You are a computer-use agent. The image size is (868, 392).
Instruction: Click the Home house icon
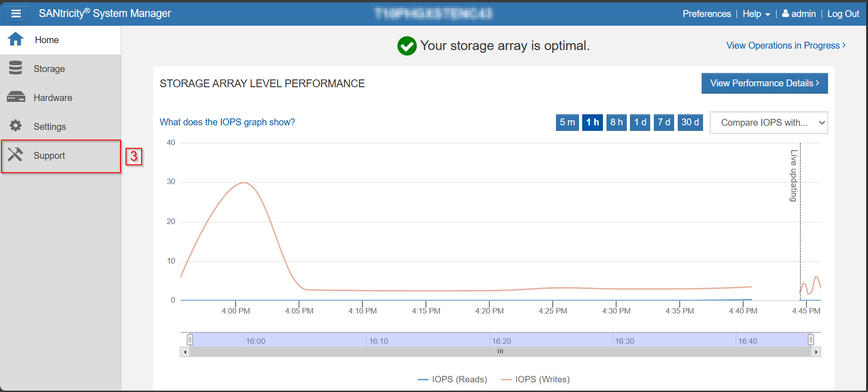tap(16, 39)
